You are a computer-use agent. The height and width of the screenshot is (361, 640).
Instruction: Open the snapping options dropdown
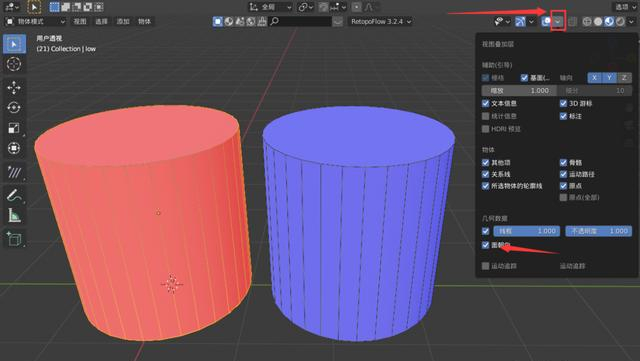pos(339,7)
